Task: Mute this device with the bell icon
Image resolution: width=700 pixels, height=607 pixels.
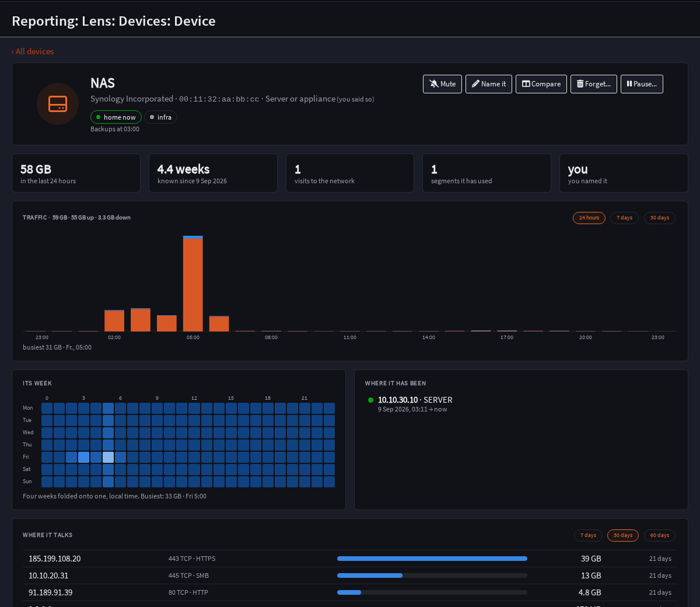Action: 443,84
